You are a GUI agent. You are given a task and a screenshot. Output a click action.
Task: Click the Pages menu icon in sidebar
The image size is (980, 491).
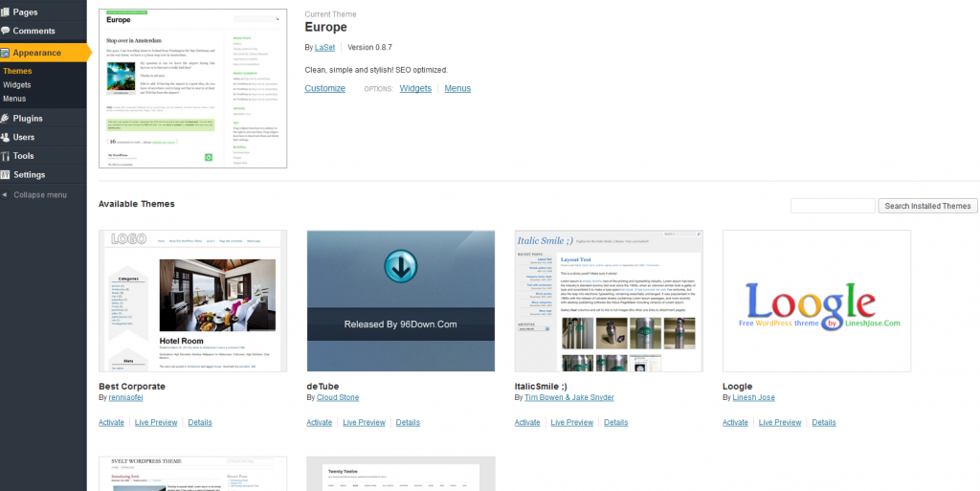(6, 11)
